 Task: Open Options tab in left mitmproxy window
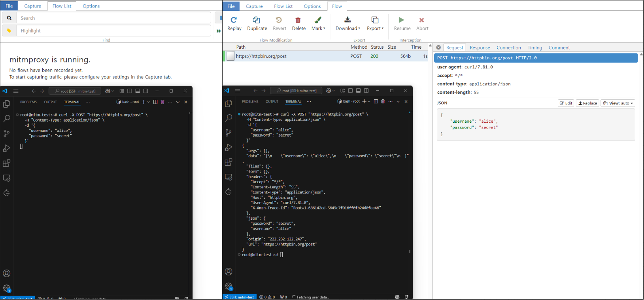(x=91, y=6)
